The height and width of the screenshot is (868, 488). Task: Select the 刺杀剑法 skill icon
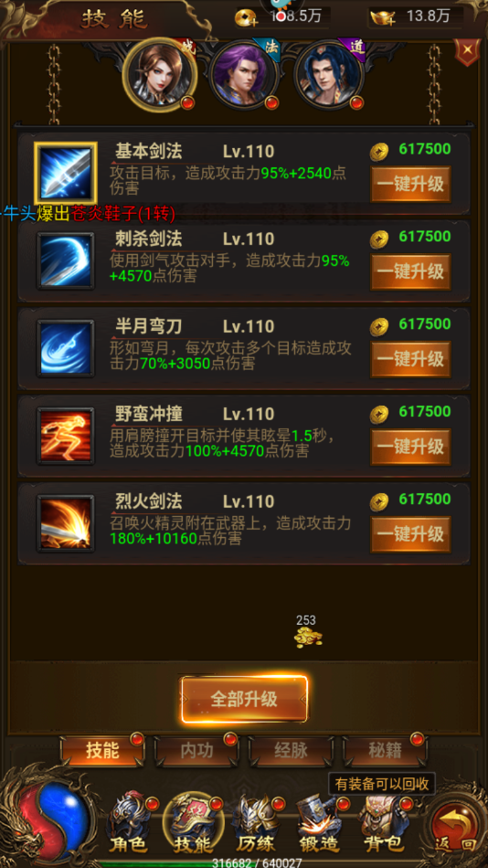pyautogui.click(x=66, y=261)
